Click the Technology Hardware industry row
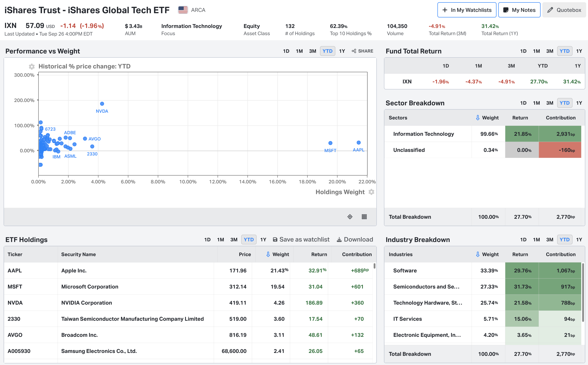 (x=483, y=303)
